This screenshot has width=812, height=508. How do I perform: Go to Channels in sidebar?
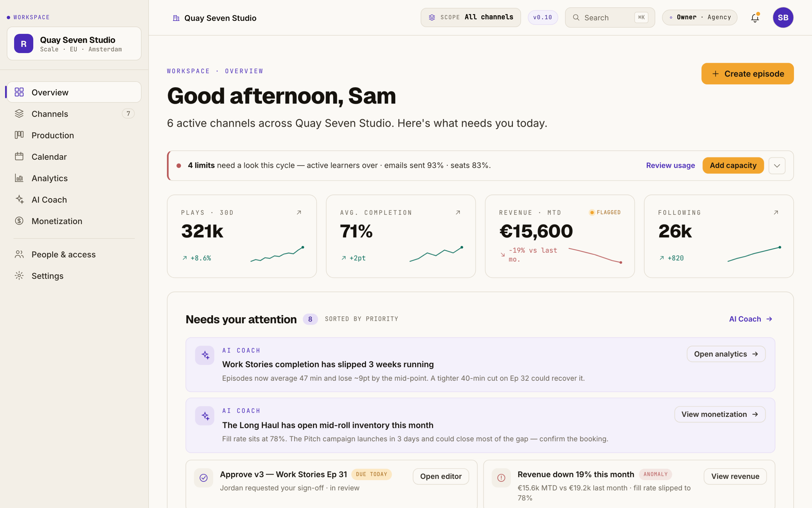[x=74, y=113]
